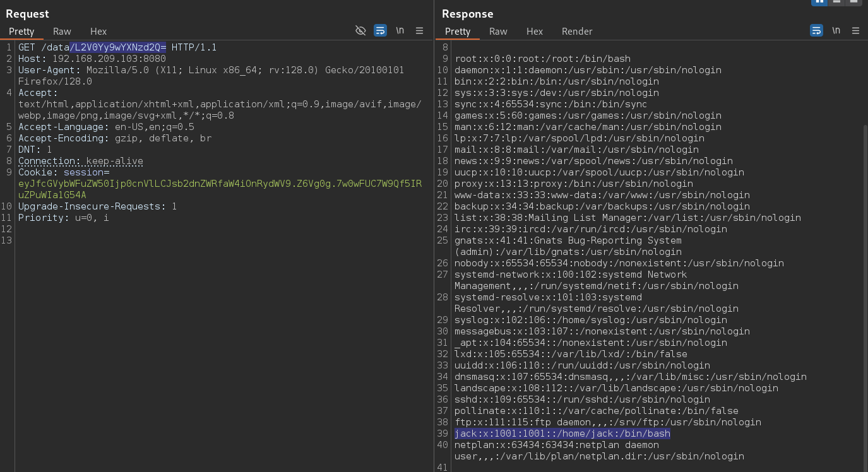Click the mail:x:8:8 passwd line
Screen dimensions: 868x472
[x=576, y=150]
